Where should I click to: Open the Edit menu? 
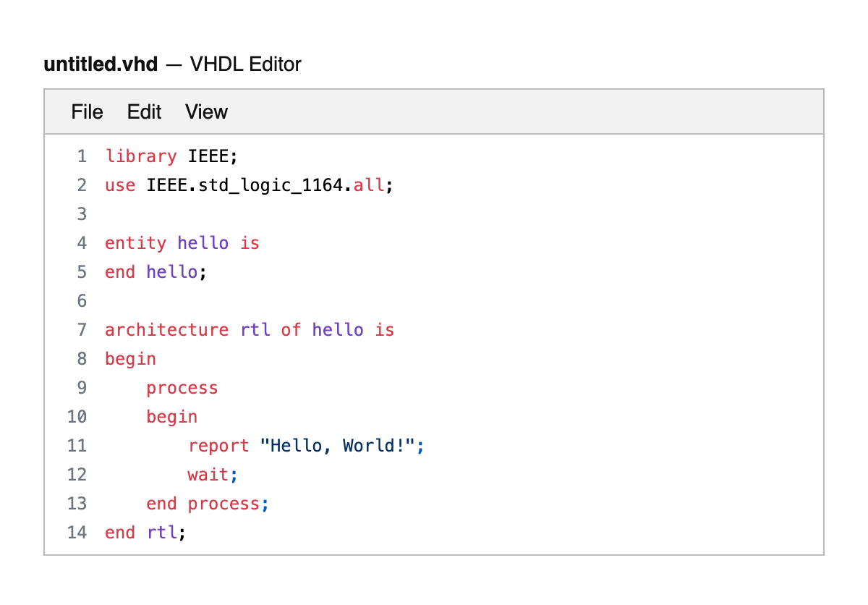click(144, 112)
